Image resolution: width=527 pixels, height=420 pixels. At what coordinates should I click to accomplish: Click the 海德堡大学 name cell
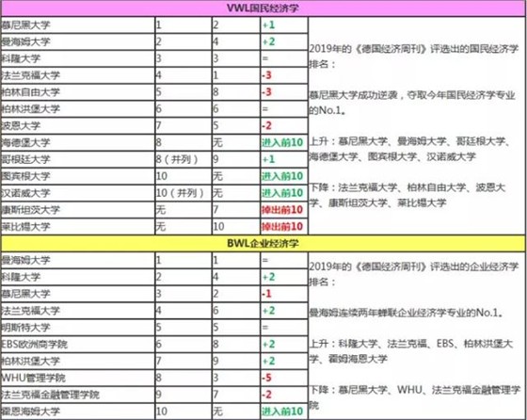pyautogui.click(x=78, y=142)
